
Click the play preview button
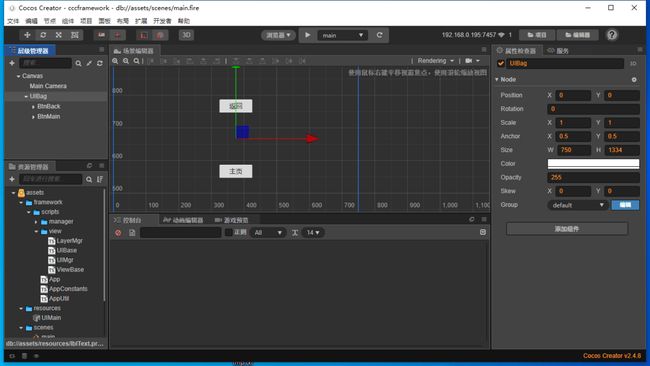click(x=308, y=35)
